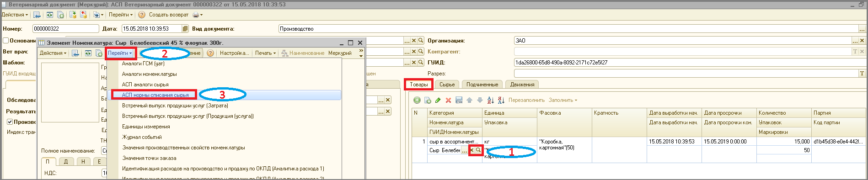Click the select ellipsis button in Номенклатура cell

(465, 150)
